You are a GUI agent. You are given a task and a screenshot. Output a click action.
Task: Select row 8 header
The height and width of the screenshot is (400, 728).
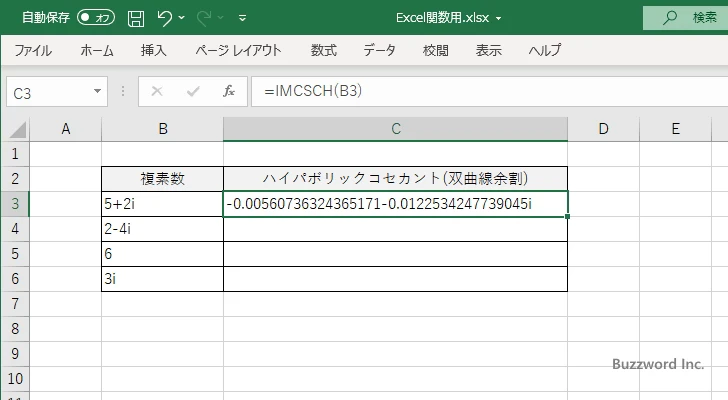[x=15, y=329]
